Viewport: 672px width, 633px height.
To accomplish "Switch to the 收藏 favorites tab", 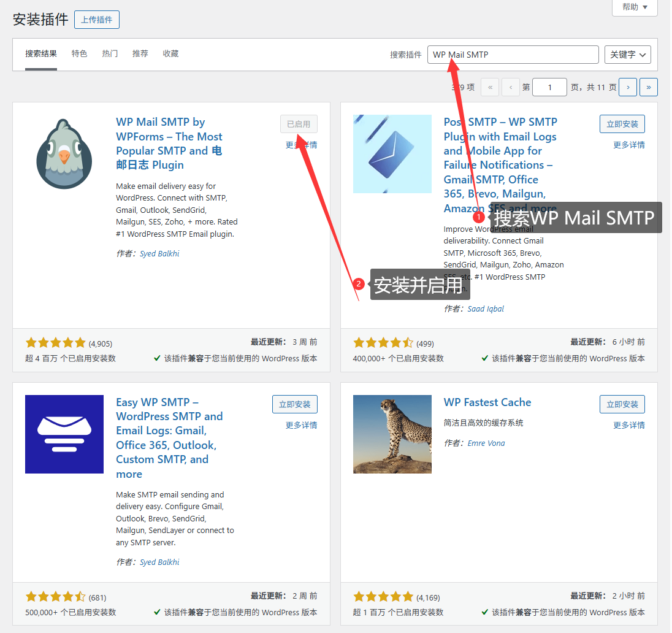I will point(170,53).
